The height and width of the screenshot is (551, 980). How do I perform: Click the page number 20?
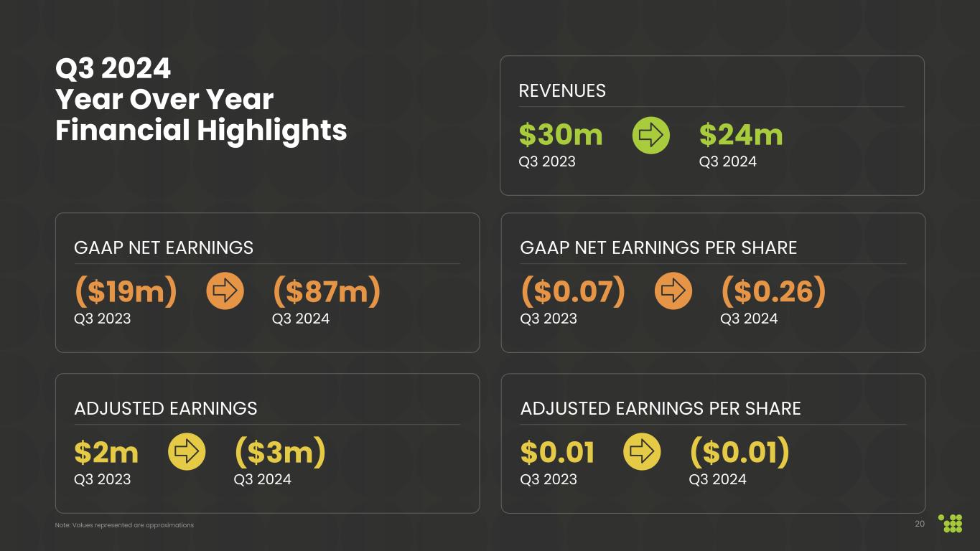coord(920,524)
